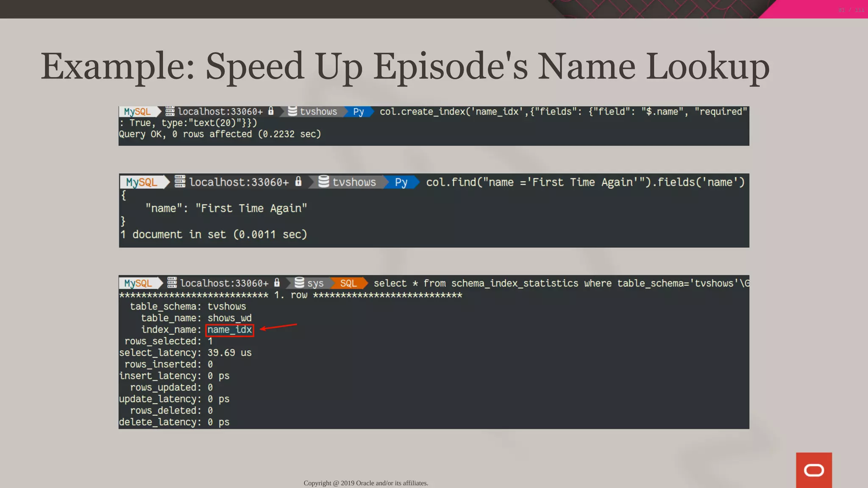Click the slide title Speed Up Episode's Name Lookup

[x=405, y=66]
